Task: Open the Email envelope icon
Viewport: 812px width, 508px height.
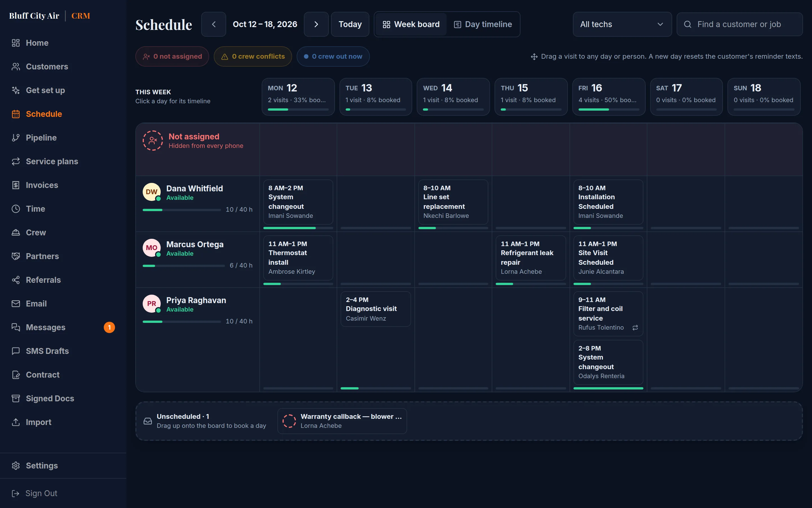Action: pyautogui.click(x=16, y=304)
